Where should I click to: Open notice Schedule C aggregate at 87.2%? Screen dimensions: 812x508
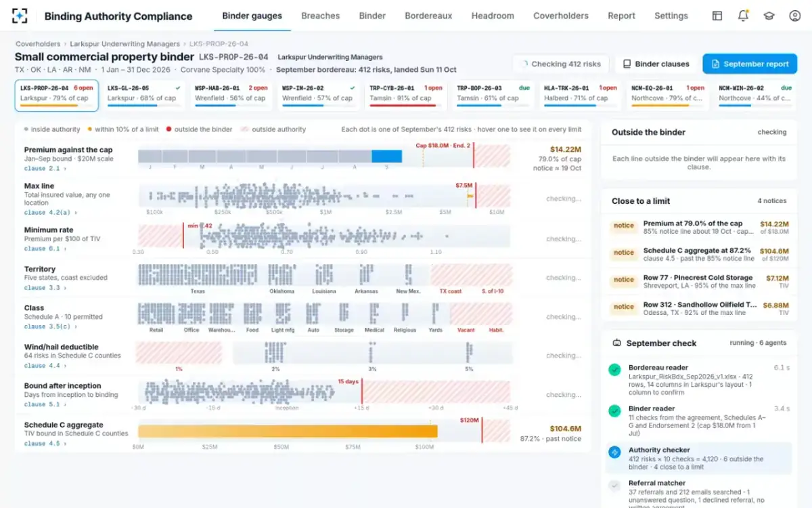tap(698, 255)
